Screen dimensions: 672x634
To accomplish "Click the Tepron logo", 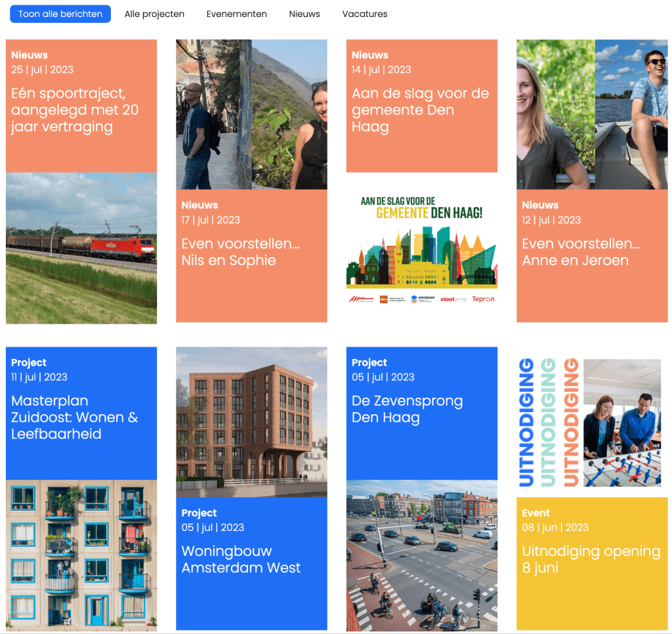I will tap(483, 299).
